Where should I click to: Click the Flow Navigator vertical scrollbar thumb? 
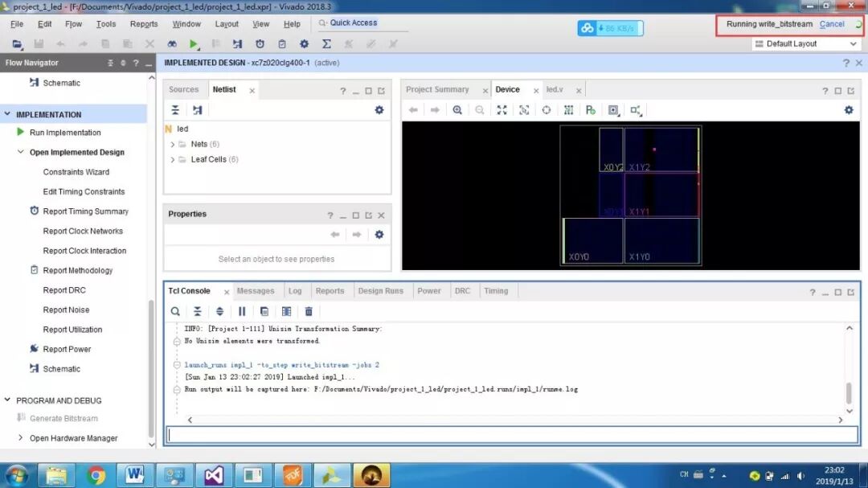point(150,368)
